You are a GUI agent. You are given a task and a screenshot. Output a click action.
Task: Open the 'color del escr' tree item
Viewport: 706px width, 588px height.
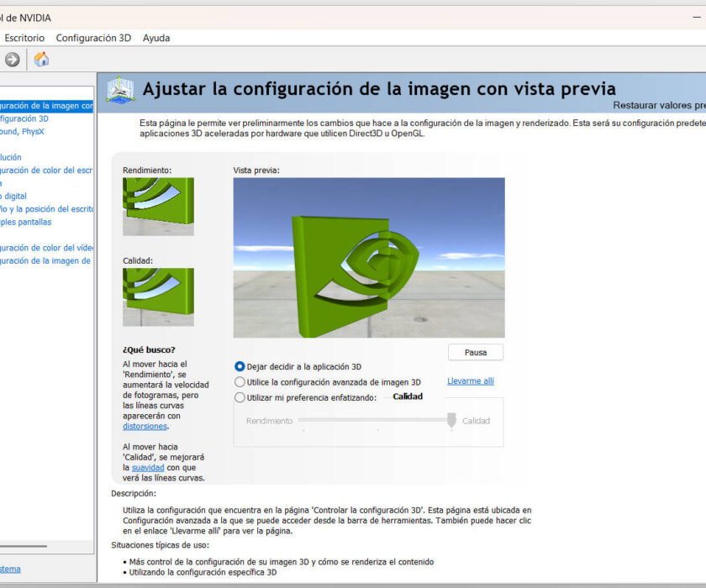46,170
